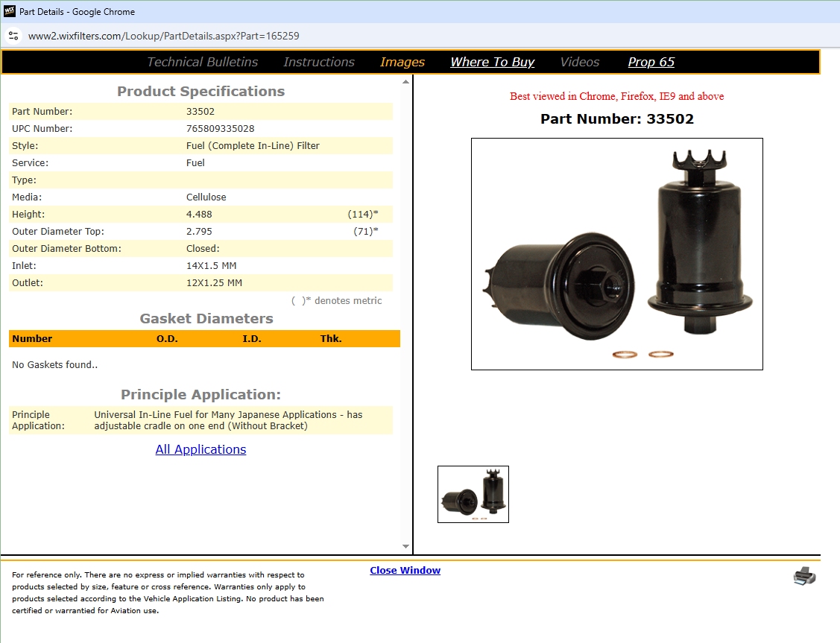Click the media value Cellulose

click(x=206, y=197)
